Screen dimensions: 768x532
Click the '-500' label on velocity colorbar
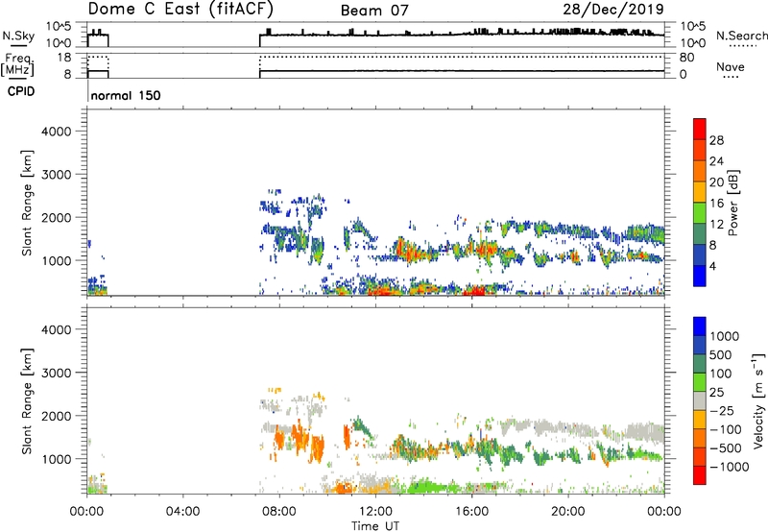coord(726,448)
